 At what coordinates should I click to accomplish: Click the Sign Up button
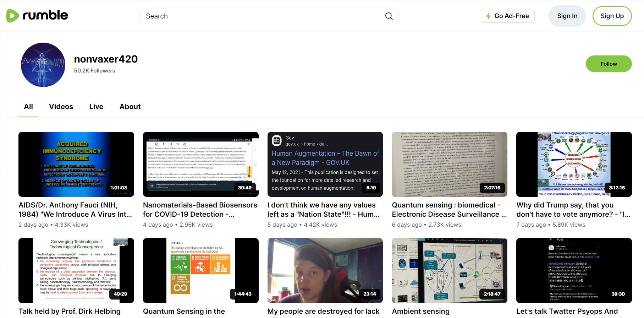(612, 16)
